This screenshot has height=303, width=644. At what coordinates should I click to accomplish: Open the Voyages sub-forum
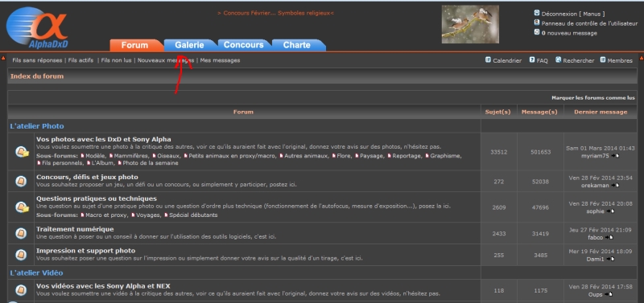coord(148,215)
